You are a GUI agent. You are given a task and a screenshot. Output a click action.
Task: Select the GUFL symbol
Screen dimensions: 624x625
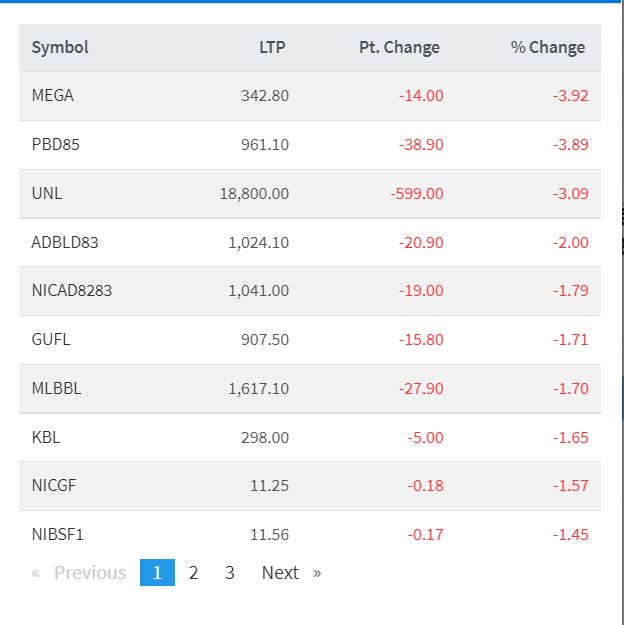[x=51, y=339]
